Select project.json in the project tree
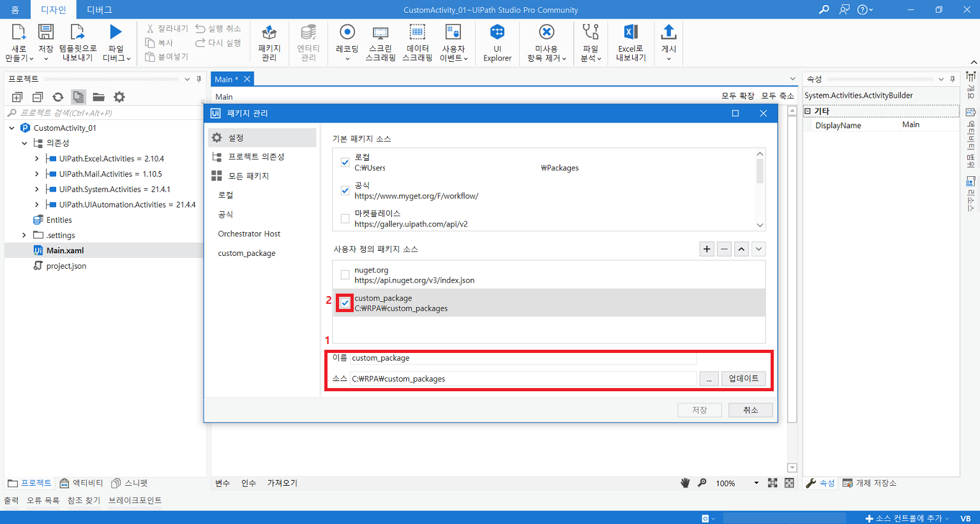Image resolution: width=980 pixels, height=524 pixels. click(x=66, y=266)
